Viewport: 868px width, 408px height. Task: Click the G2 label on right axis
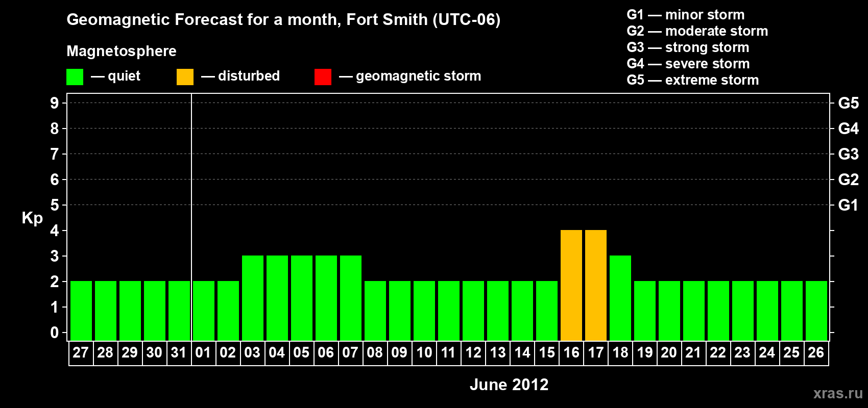[849, 180]
